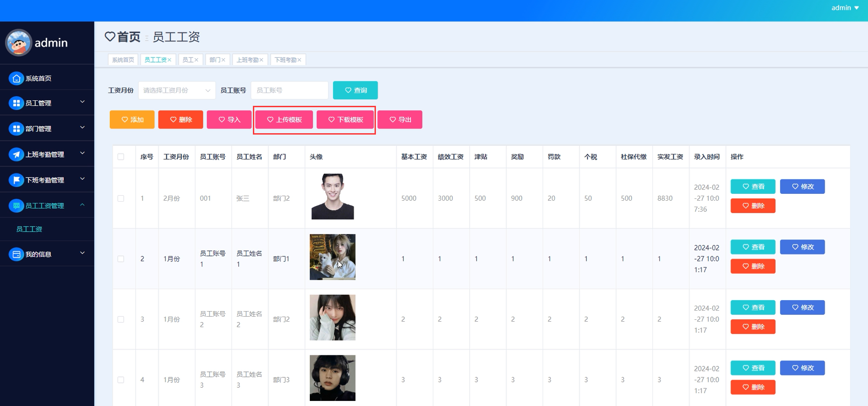Screen dimensions: 868x406
Task: Click the 我的信息 card icon
Action: click(16, 255)
